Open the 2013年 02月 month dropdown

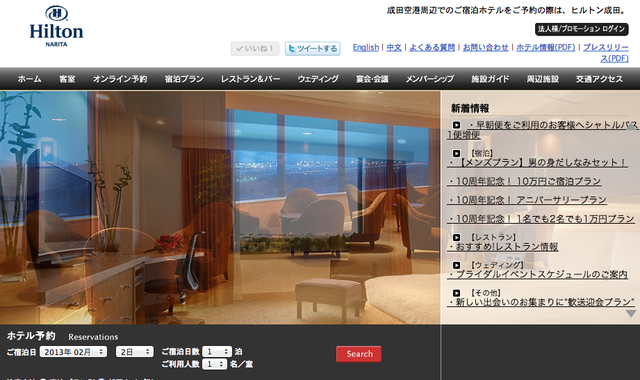point(73,351)
